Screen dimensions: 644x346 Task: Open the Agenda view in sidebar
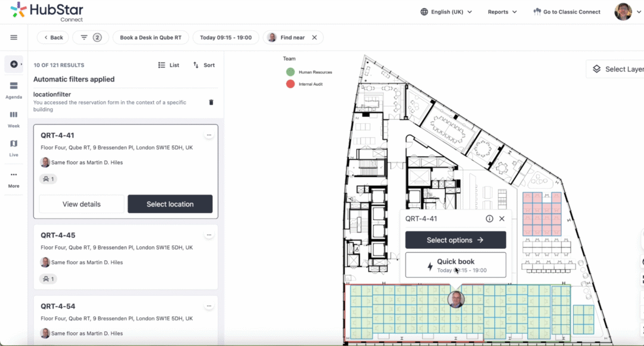pos(14,90)
